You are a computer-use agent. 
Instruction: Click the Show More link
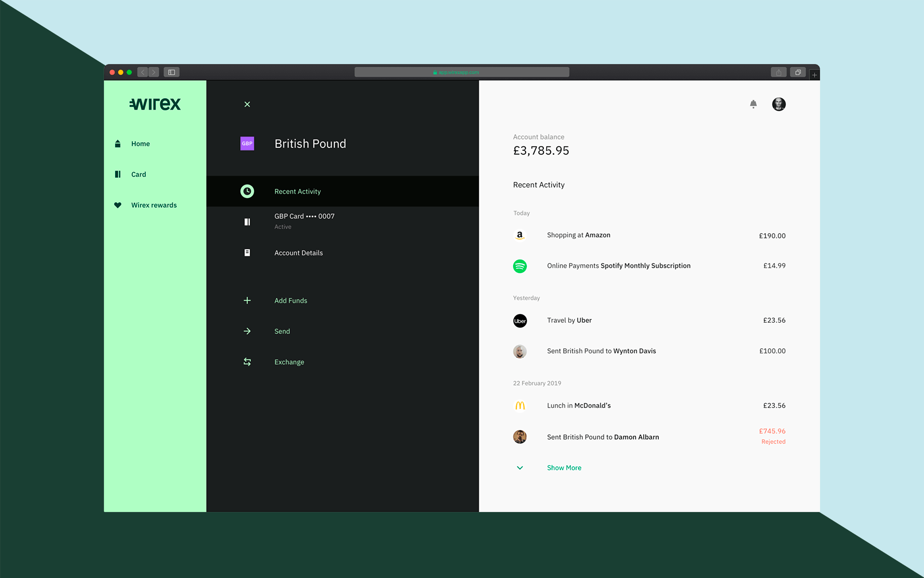564,468
